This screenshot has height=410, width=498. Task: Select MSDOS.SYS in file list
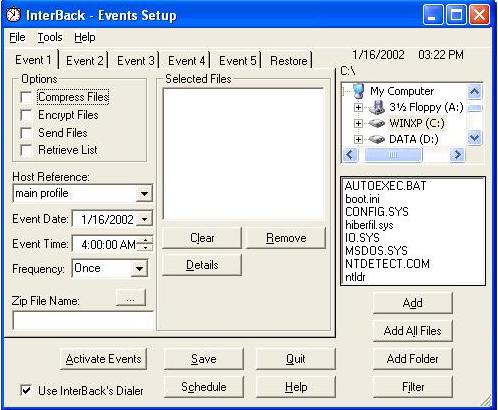tap(376, 251)
